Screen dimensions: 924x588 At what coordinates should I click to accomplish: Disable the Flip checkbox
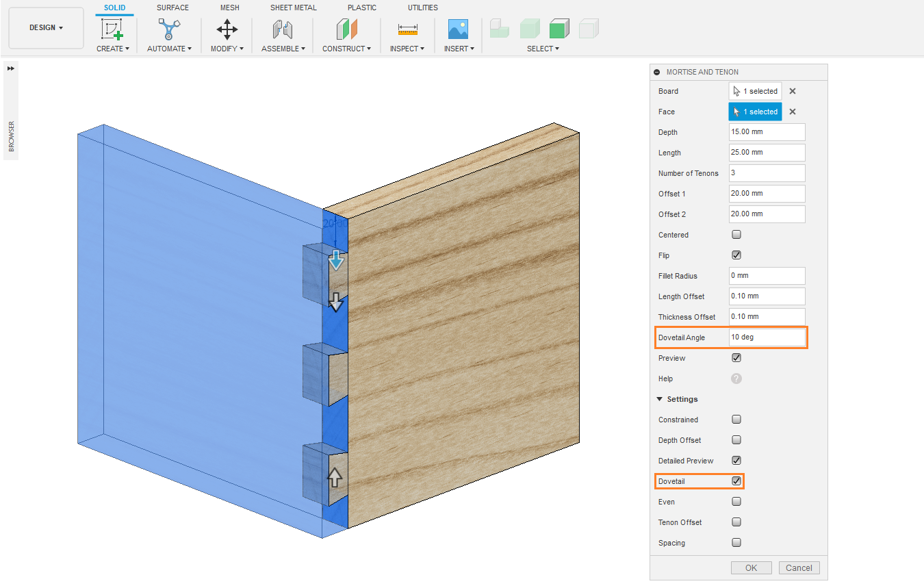[736, 255]
